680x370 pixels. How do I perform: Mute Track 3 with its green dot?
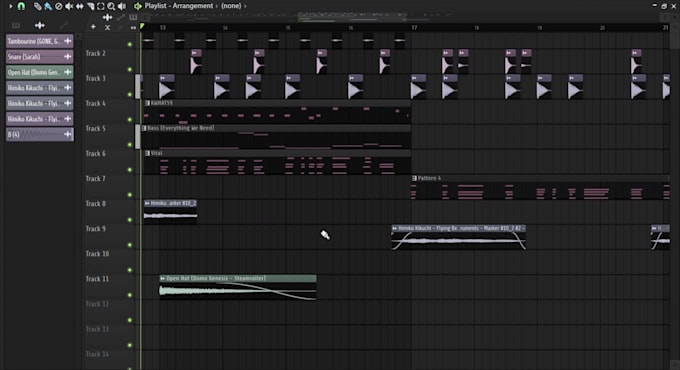[130, 94]
